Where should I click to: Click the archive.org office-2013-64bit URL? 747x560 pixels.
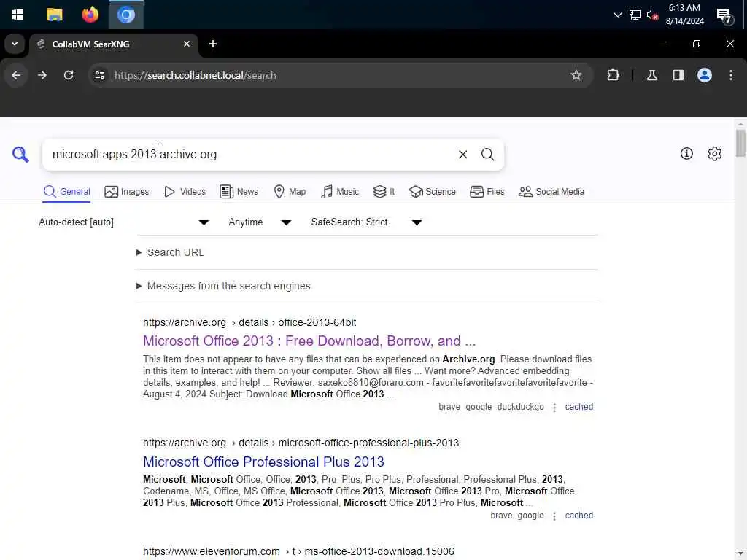pos(249,322)
